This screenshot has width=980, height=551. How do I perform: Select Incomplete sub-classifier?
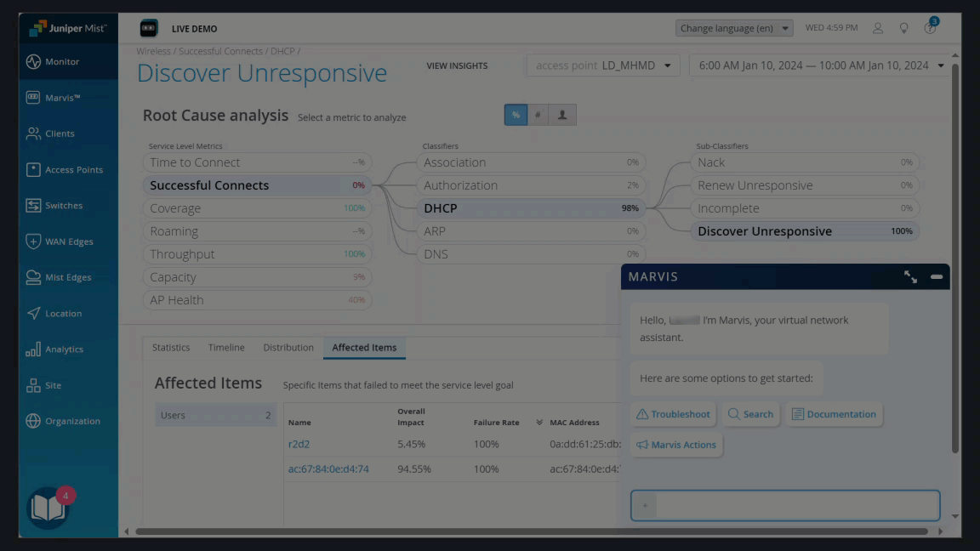click(x=805, y=208)
